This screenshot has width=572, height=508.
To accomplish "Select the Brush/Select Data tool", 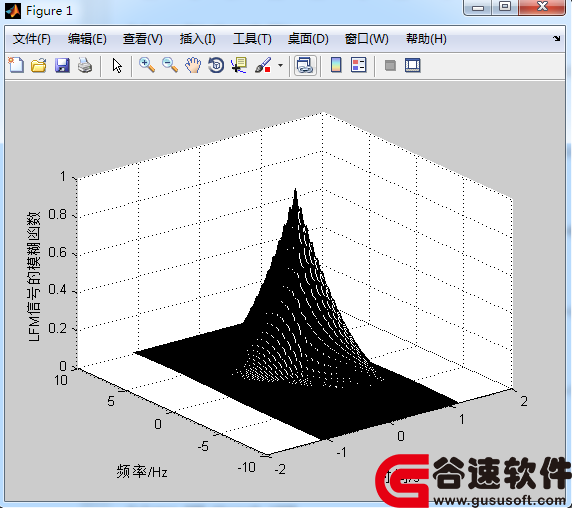I will pyautogui.click(x=263, y=66).
